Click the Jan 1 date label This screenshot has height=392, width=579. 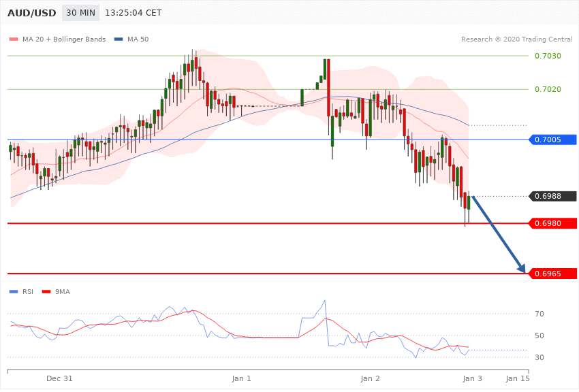point(242,378)
